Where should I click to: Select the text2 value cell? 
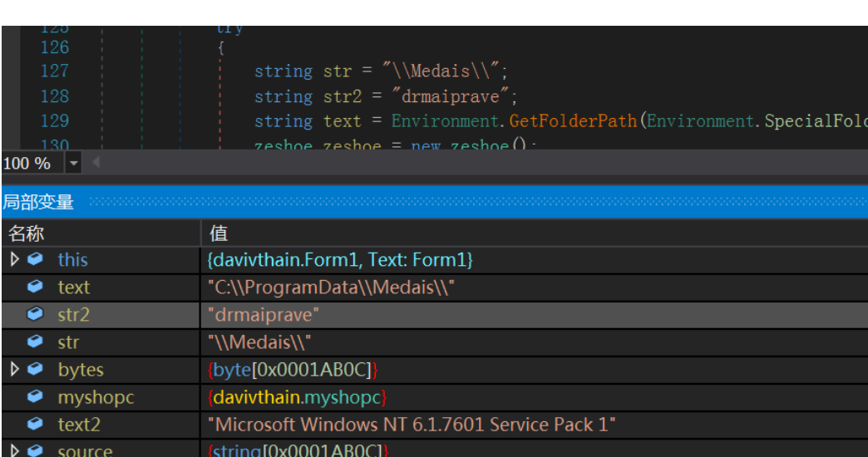point(535,425)
